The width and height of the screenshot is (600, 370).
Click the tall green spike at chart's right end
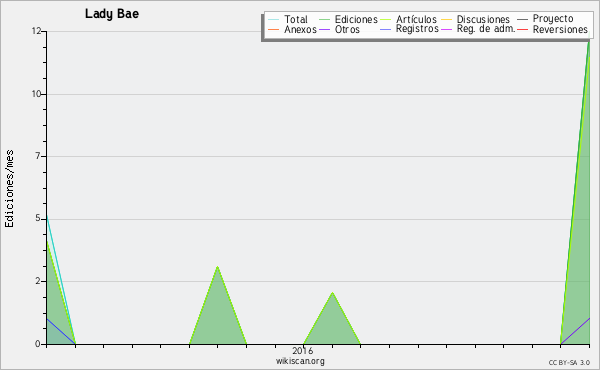pyautogui.click(x=581, y=230)
